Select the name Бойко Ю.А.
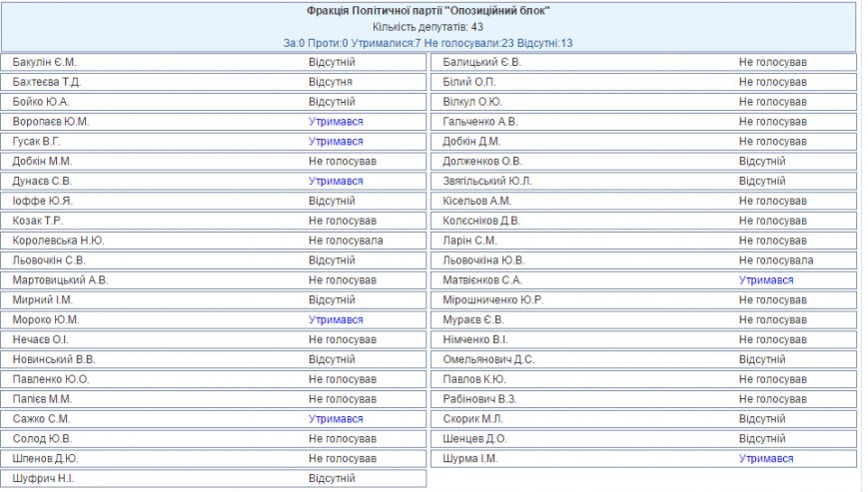Image resolution: width=868 pixels, height=492 pixels. (40, 102)
